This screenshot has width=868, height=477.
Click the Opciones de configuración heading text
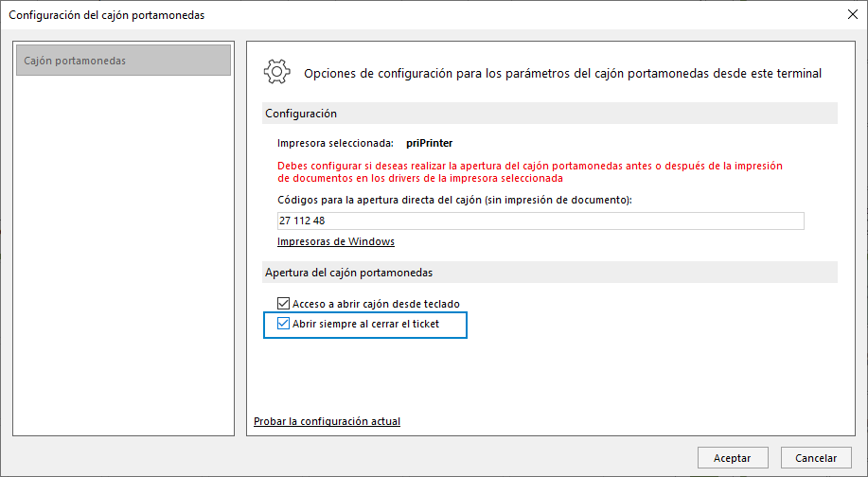pos(562,73)
